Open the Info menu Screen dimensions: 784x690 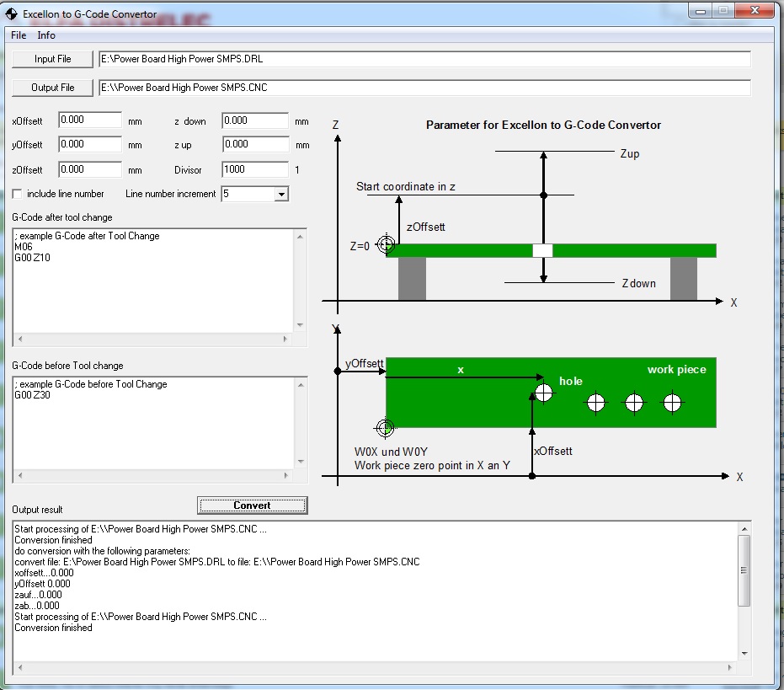pyautogui.click(x=46, y=35)
